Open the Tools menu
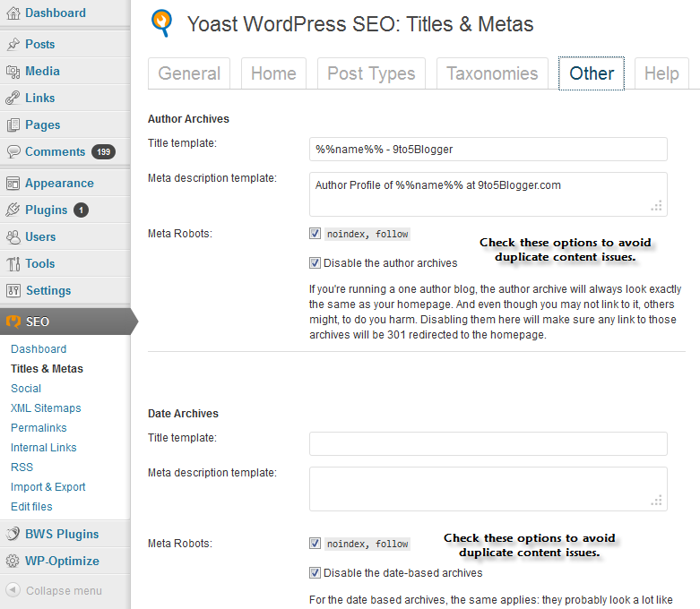The width and height of the screenshot is (700, 609). pos(40,263)
